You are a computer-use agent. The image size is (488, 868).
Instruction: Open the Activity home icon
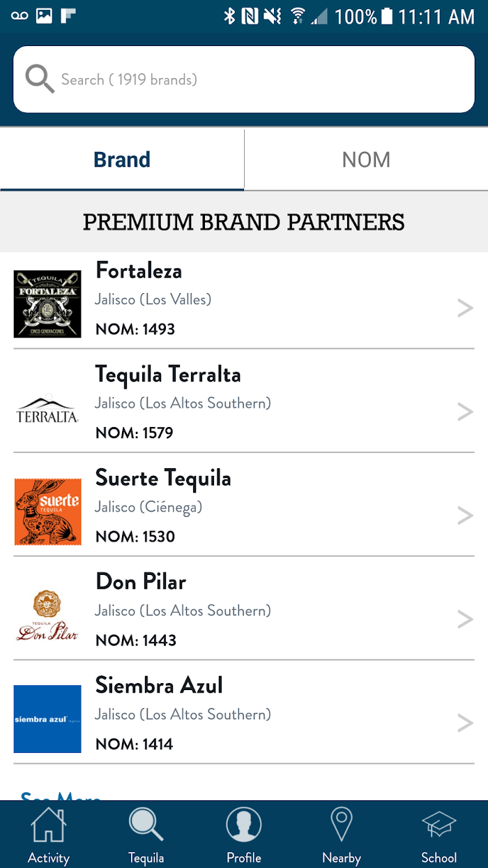click(x=49, y=825)
